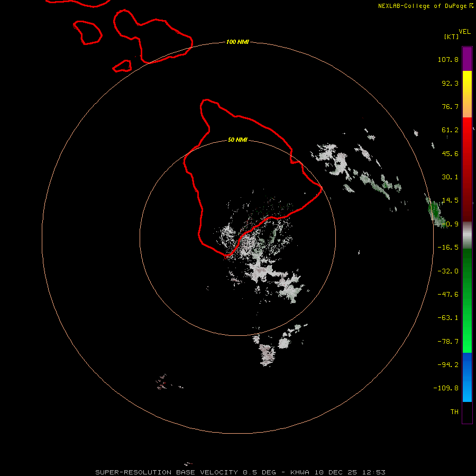The width and height of the screenshot is (476, 476).
Task: Click the 100 NMI range ring label
Action: 237,42
